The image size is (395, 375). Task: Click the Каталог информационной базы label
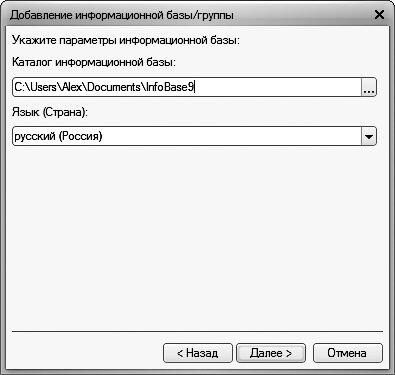point(94,62)
